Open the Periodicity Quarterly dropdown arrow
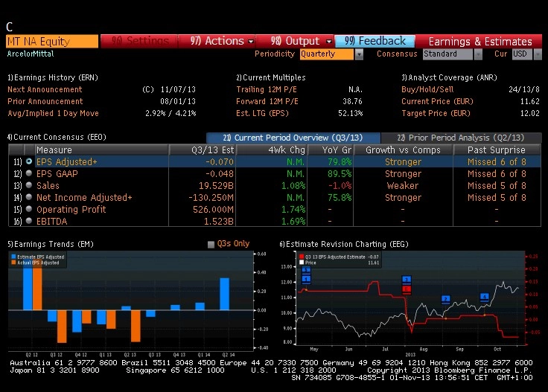The width and height of the screenshot is (548, 392). pyautogui.click(x=359, y=54)
